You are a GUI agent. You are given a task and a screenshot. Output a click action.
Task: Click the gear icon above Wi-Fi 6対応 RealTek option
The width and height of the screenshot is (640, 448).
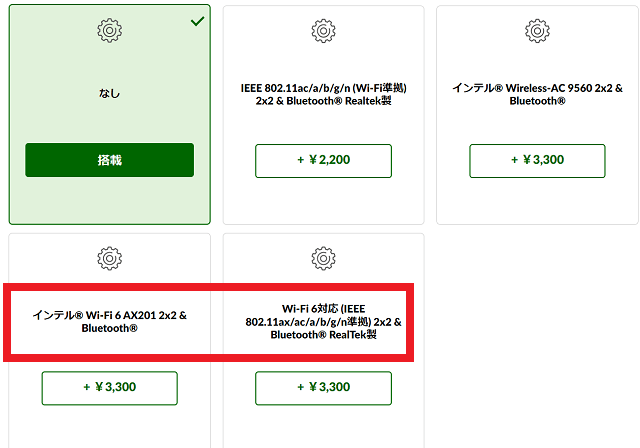[323, 258]
